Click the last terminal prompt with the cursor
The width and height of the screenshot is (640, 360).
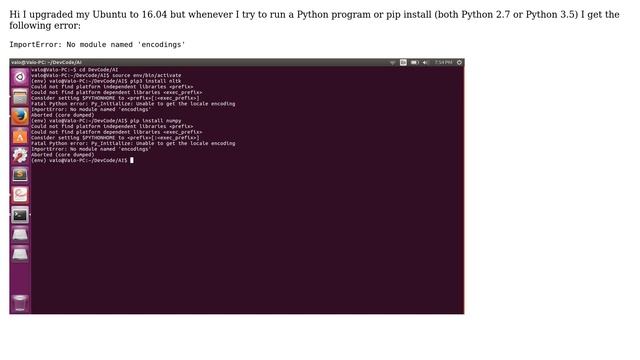[82, 160]
